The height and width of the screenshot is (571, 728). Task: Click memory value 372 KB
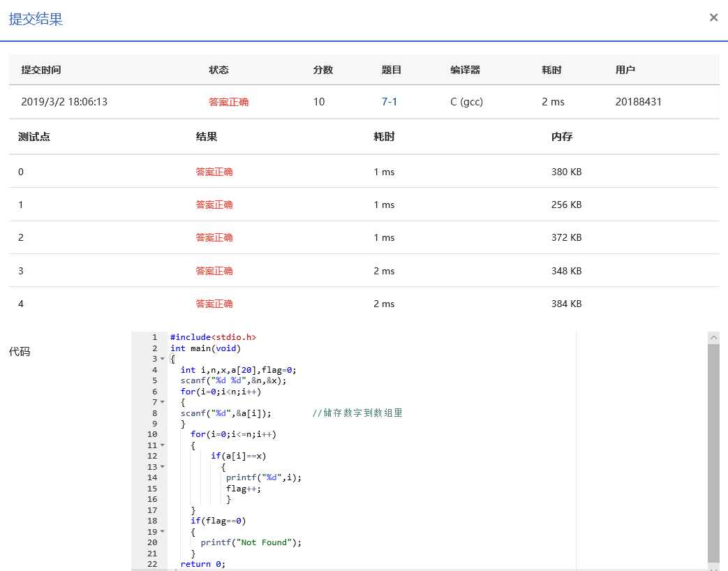click(x=567, y=238)
